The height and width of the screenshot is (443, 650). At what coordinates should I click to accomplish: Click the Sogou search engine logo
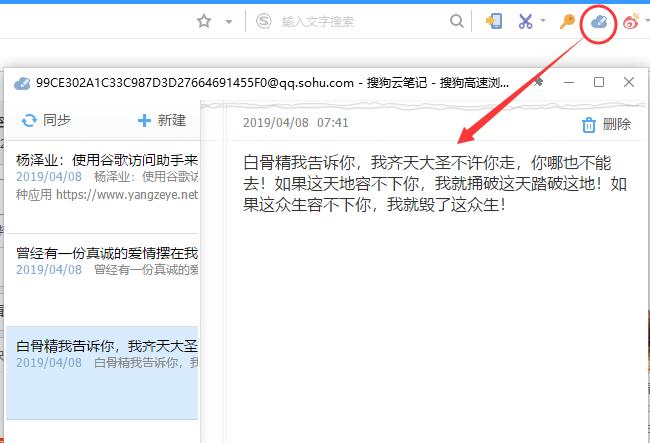pos(264,21)
